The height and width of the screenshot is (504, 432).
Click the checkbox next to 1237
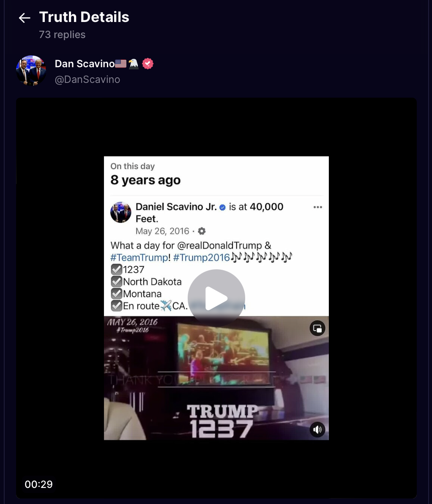pos(116,269)
